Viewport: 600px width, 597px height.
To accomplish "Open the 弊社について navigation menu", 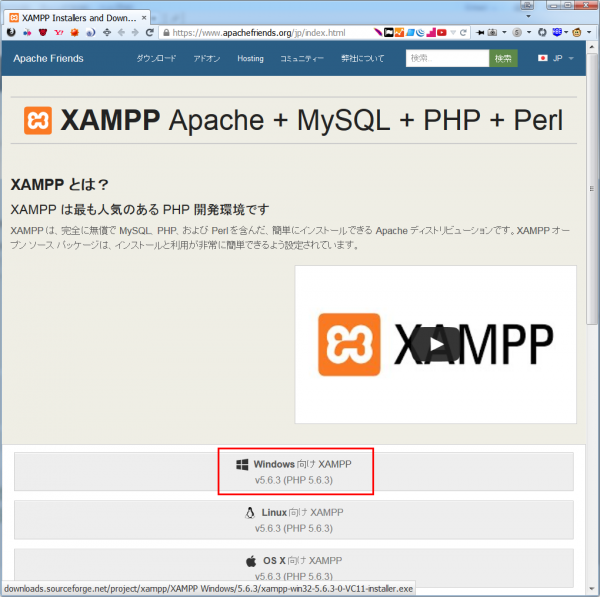I will [362, 58].
